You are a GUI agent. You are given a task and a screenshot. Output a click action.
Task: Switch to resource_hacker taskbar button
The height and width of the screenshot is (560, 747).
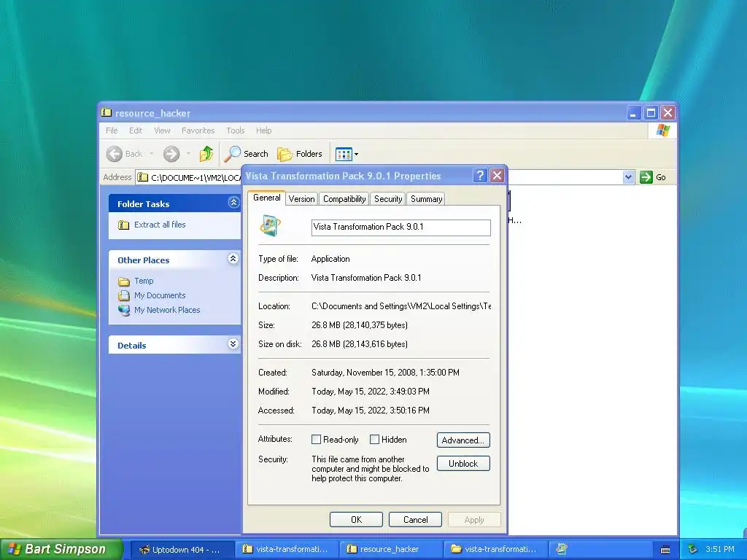point(390,549)
